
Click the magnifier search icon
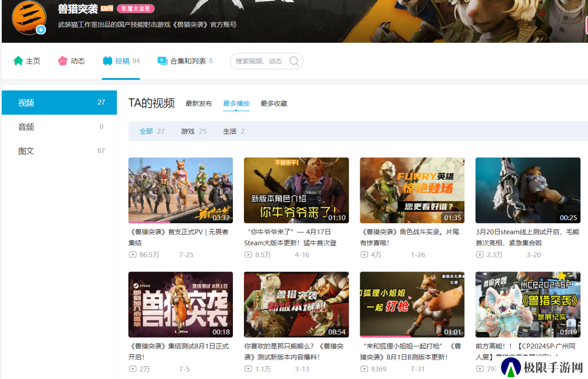click(x=294, y=61)
